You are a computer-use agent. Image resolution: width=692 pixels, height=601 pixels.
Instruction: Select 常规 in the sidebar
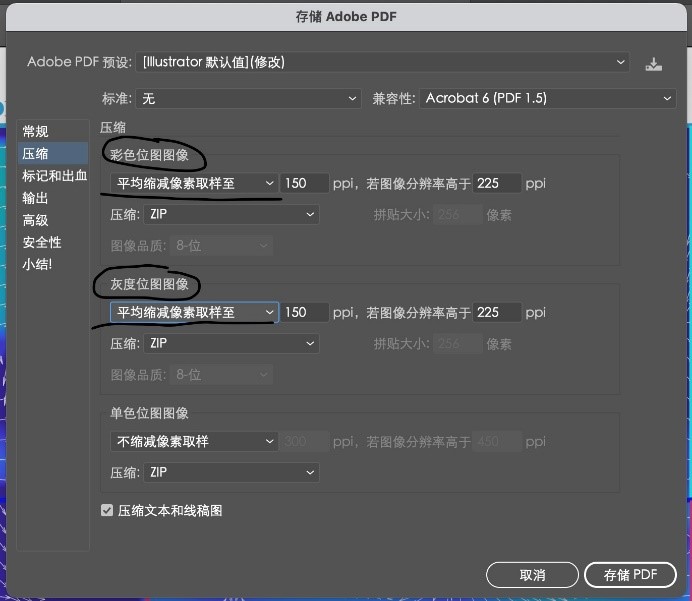click(36, 132)
